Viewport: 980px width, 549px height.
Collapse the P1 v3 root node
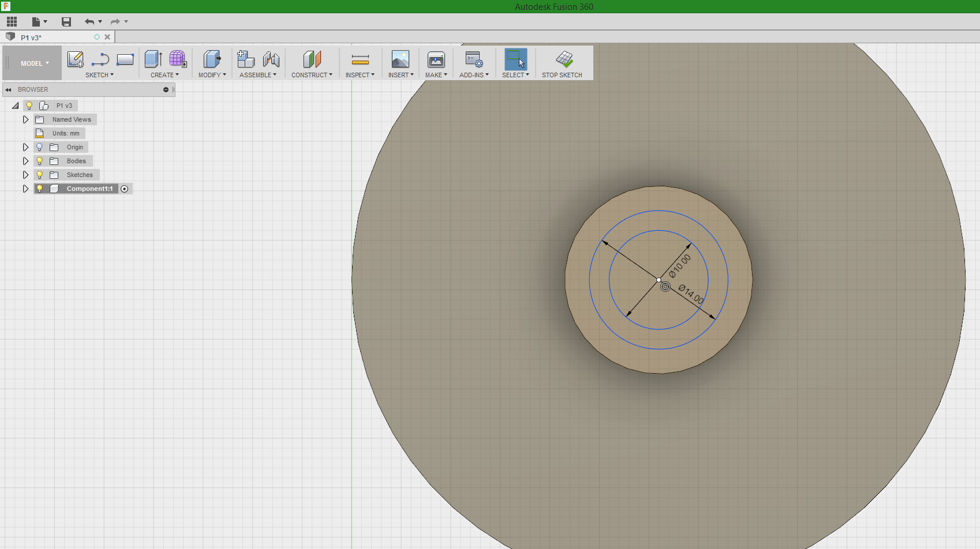pos(15,106)
